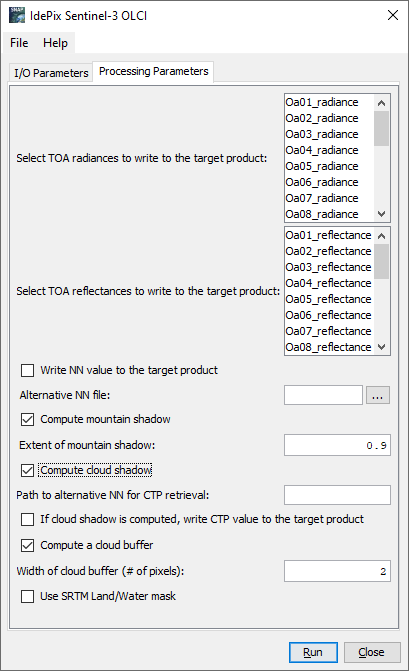Close the IdePix dialog with X icon
Image resolution: width=409 pixels, height=671 pixels.
click(393, 15)
